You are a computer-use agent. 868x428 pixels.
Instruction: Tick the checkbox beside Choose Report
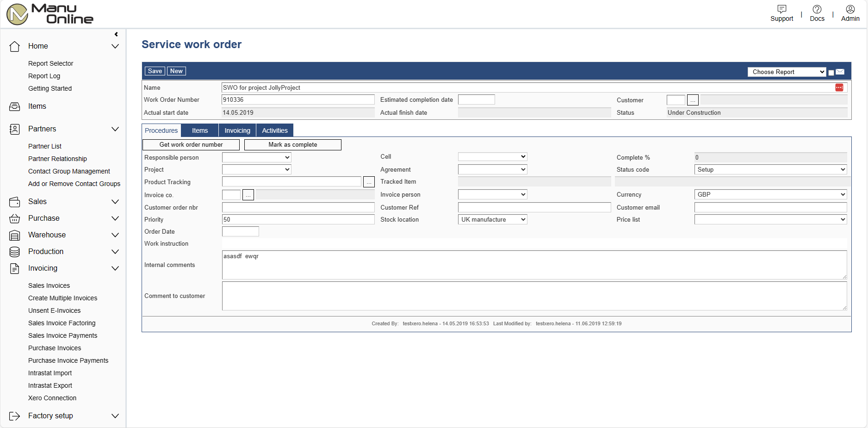tap(831, 73)
